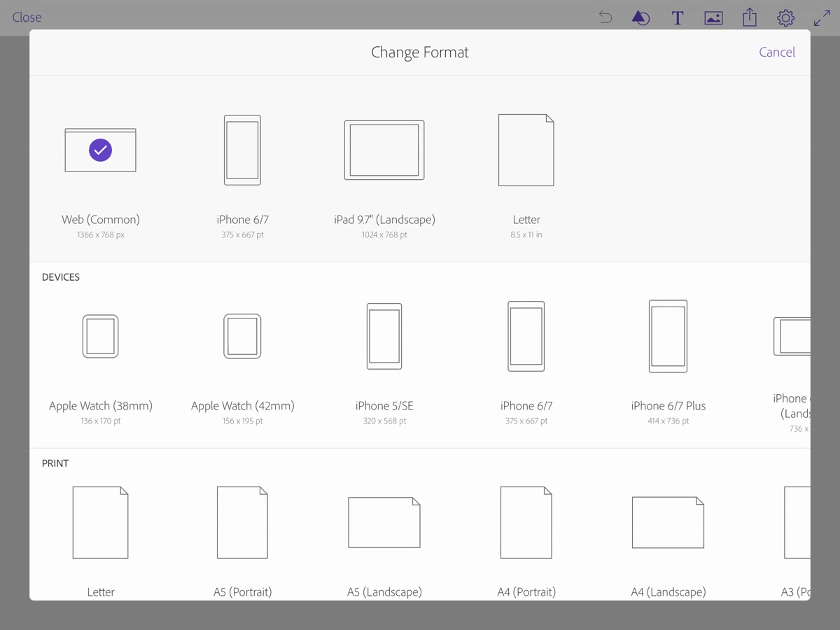Click the "A5 (Portrait)" label
840x630 pixels.
(243, 591)
